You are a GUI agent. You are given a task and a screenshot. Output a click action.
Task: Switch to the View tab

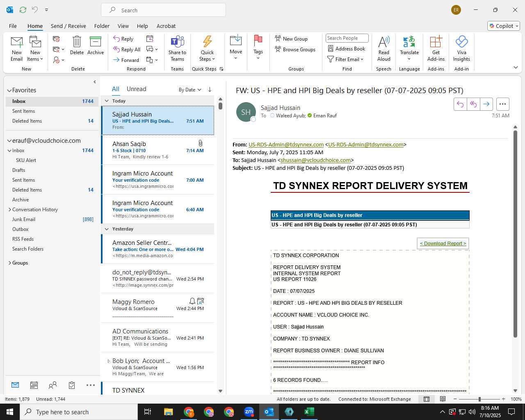123,26
